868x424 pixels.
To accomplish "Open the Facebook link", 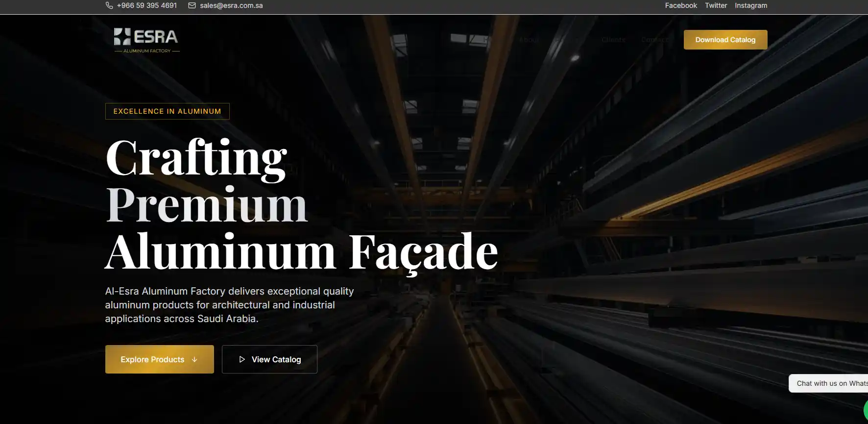I will point(681,5).
